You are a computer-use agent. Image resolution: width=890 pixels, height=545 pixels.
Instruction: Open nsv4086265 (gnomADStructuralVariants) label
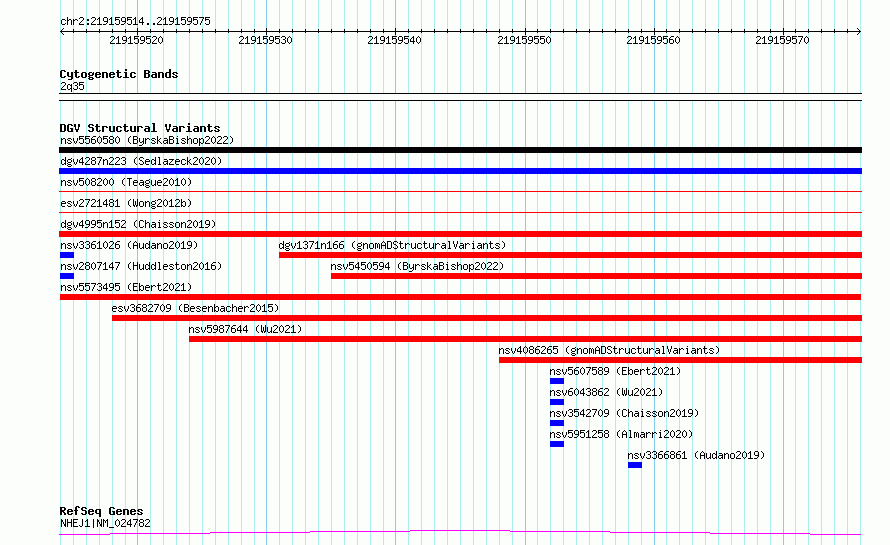pos(609,350)
